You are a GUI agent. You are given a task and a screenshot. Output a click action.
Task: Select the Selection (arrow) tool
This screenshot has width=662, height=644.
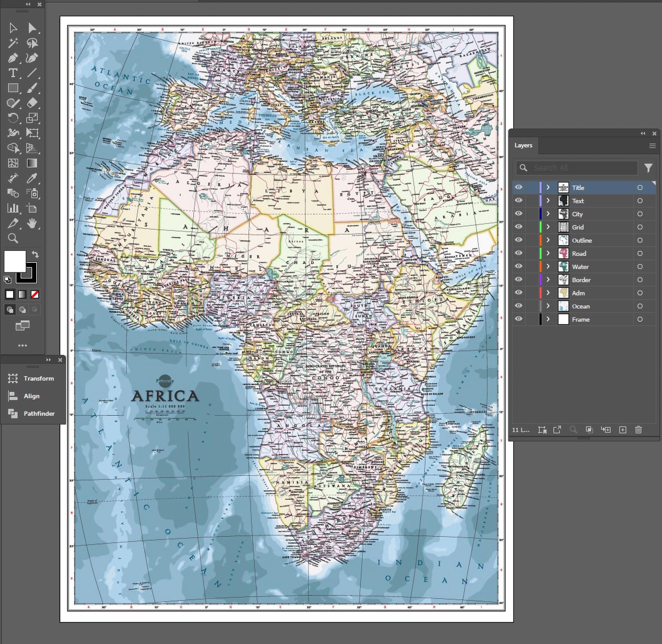13,28
